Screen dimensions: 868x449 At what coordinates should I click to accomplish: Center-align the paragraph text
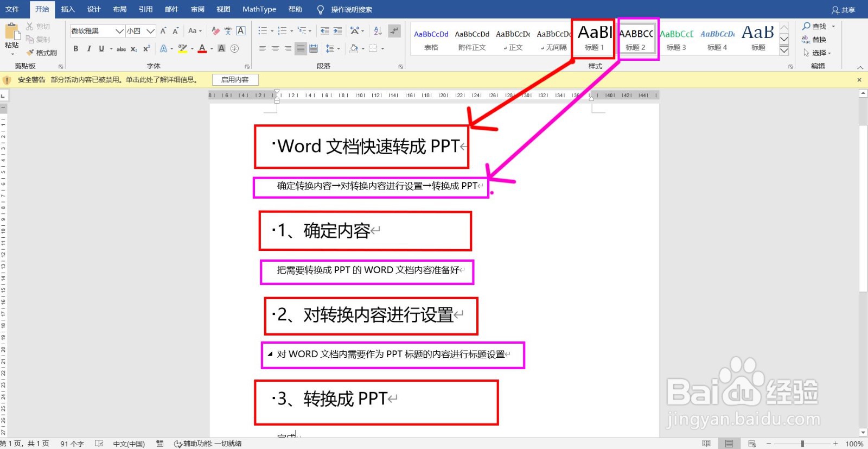(x=275, y=49)
